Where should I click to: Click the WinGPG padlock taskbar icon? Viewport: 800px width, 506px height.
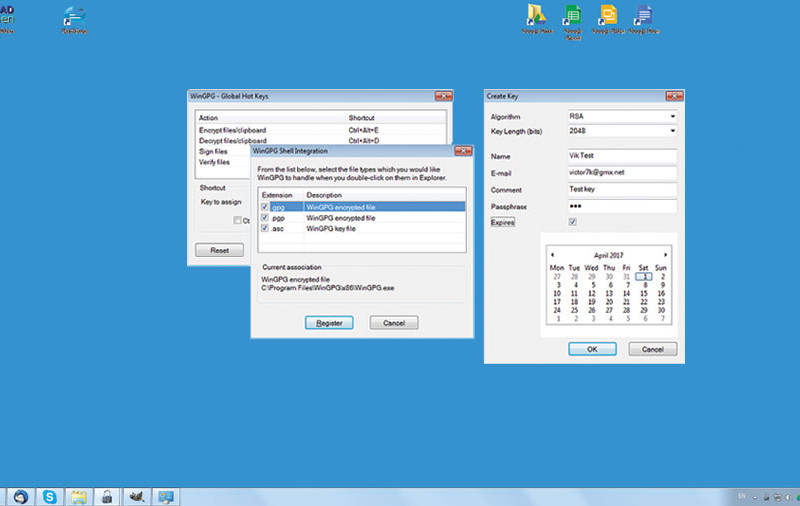point(107,496)
